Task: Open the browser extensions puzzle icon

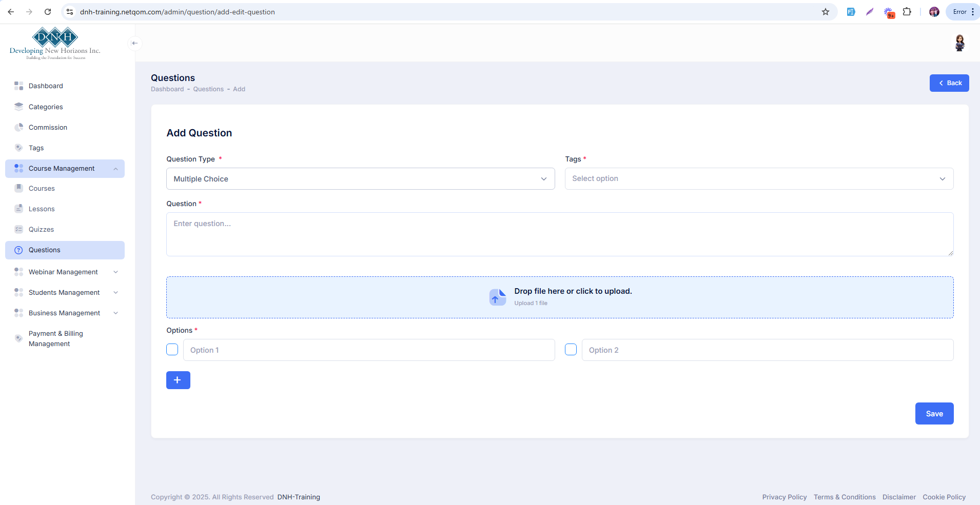Action: (907, 12)
